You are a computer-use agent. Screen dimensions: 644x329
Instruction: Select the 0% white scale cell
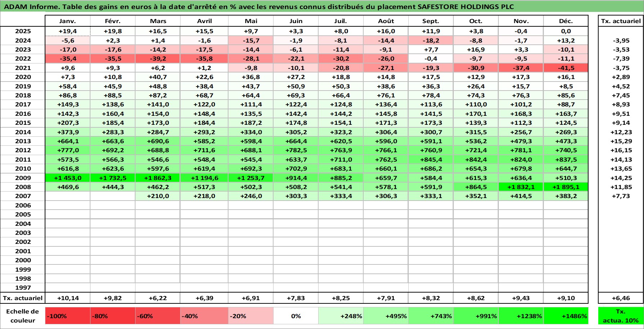[296, 316]
